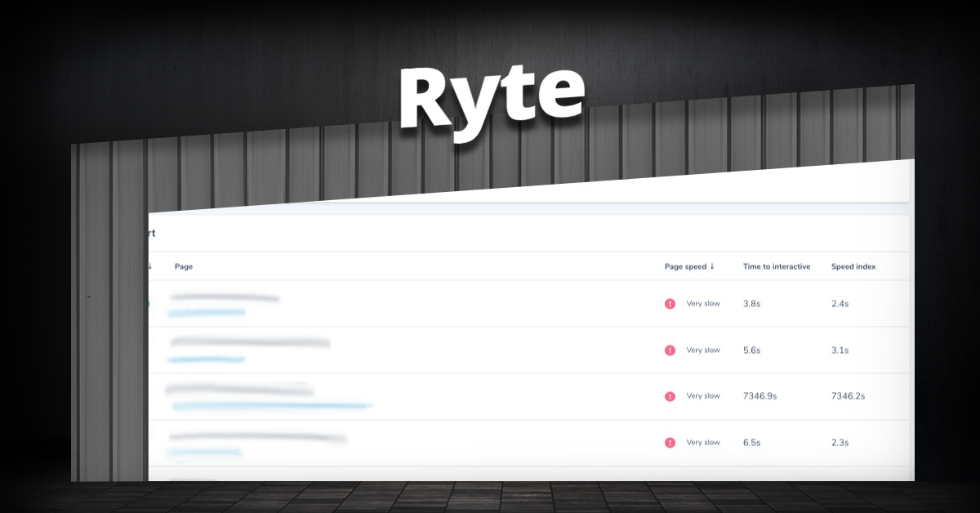Screen dimensions: 980x513
Task: Open the page link in the fourth row
Action: pos(204,449)
